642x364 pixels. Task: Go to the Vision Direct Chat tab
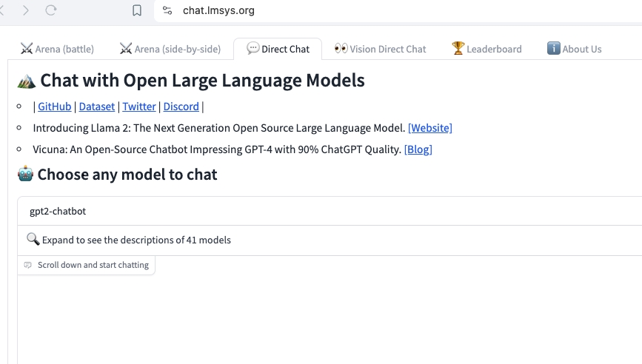(x=380, y=49)
